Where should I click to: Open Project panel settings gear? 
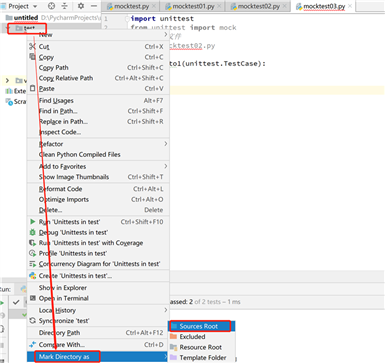coord(81,6)
